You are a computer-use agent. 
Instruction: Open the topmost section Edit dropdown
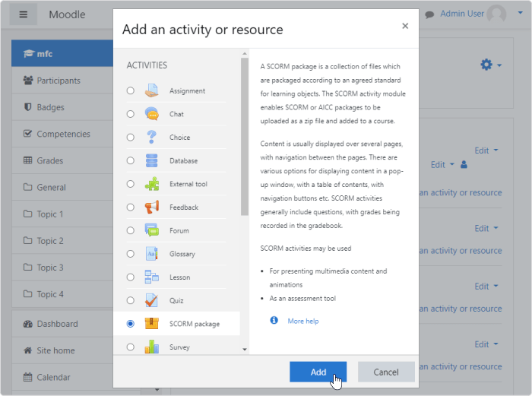(486, 150)
